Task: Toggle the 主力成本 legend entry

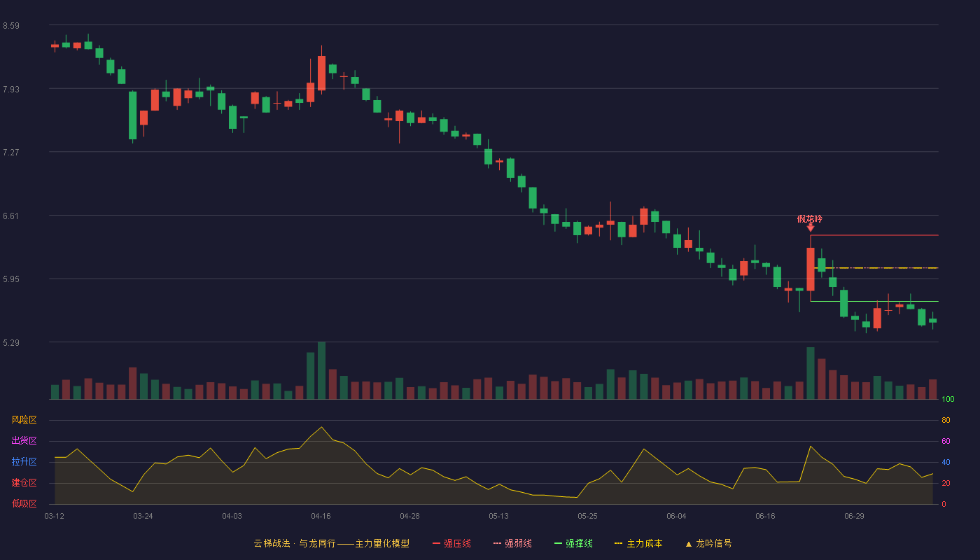Action: [638, 543]
